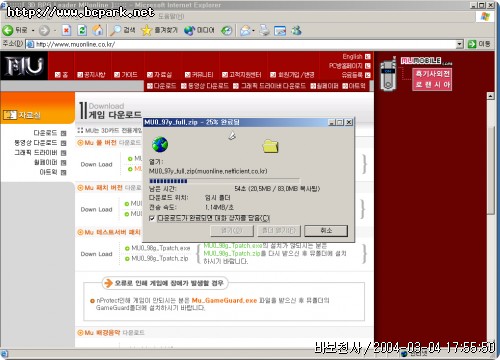Click the green Back arrow button
Image resolution: width=500 pixels, height=360 pixels.
pyautogui.click(x=8, y=31)
